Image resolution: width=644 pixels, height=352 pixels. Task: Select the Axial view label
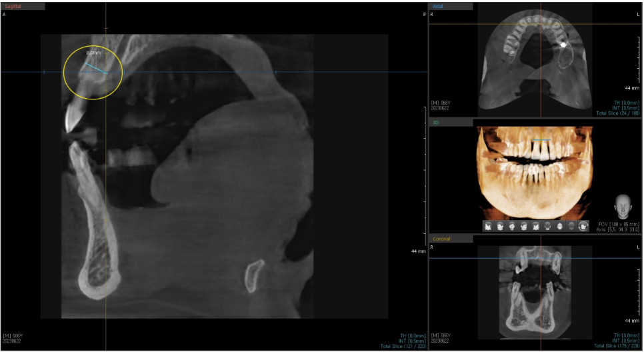coord(438,6)
